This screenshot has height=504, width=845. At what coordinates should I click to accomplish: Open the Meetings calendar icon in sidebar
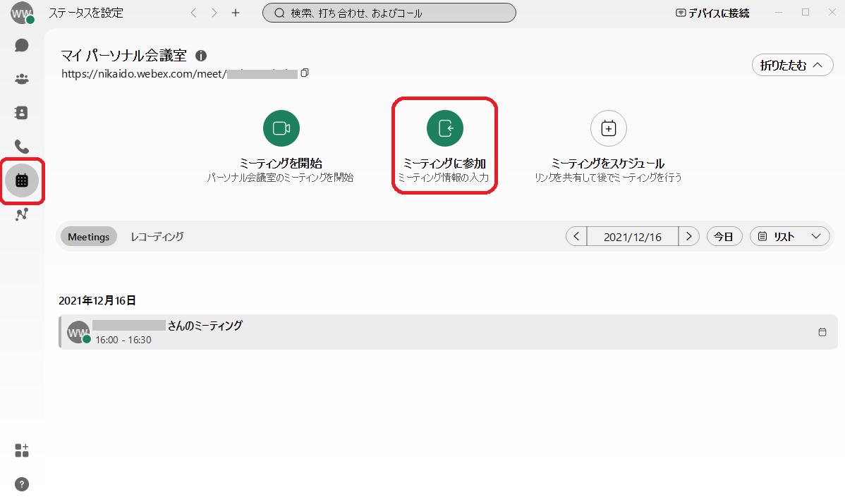click(22, 180)
